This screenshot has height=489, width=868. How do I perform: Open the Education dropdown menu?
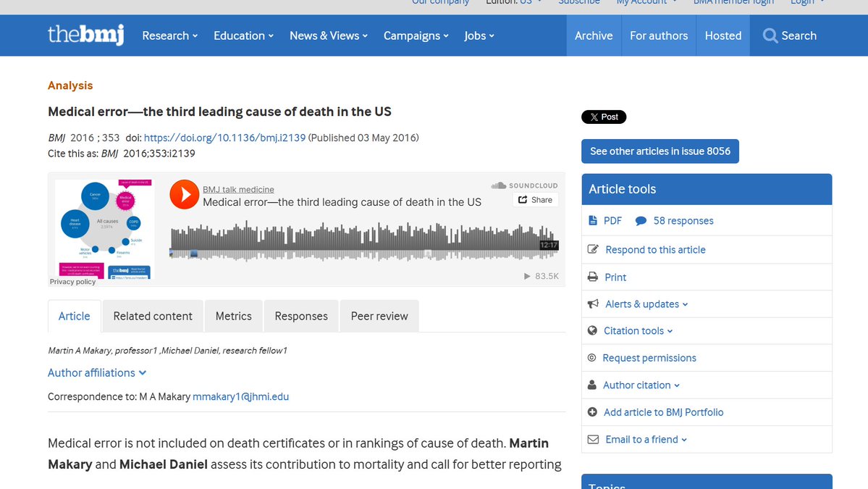[x=243, y=35]
